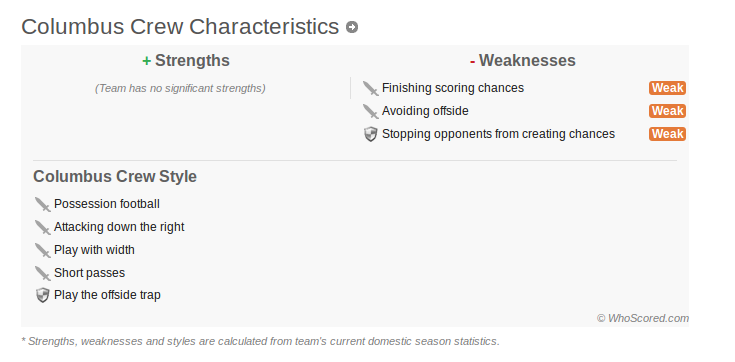This screenshot has height=362, width=735.
Task: Select the Play the offside trap text
Action: click(107, 295)
